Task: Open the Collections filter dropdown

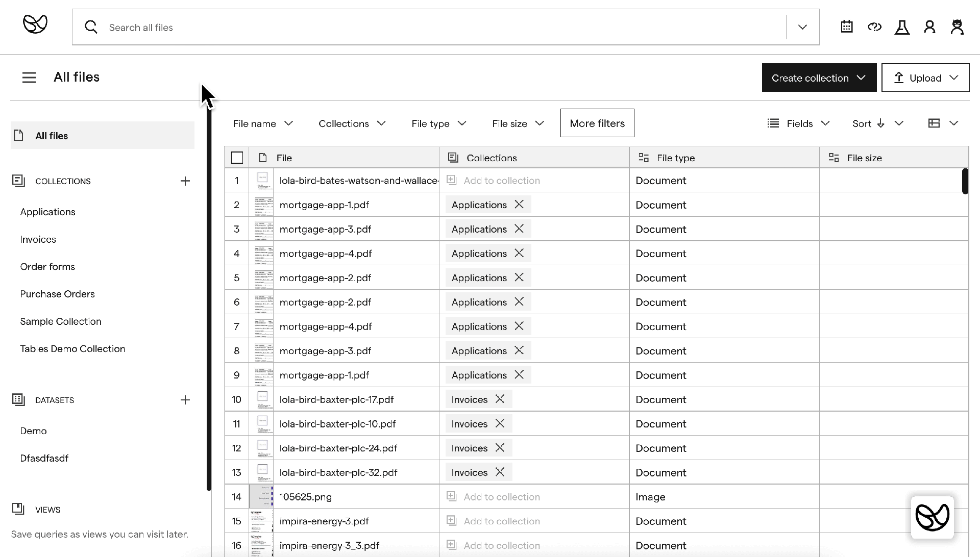Action: pos(352,123)
